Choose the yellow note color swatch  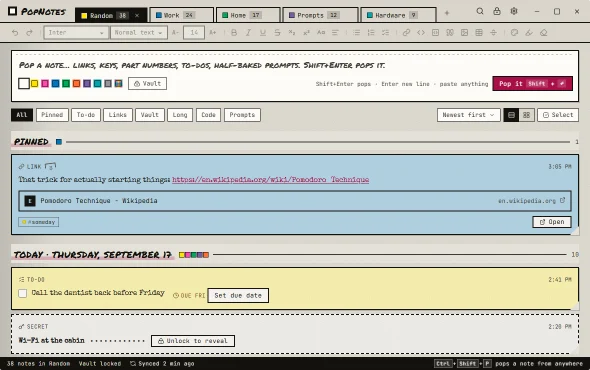coord(35,84)
